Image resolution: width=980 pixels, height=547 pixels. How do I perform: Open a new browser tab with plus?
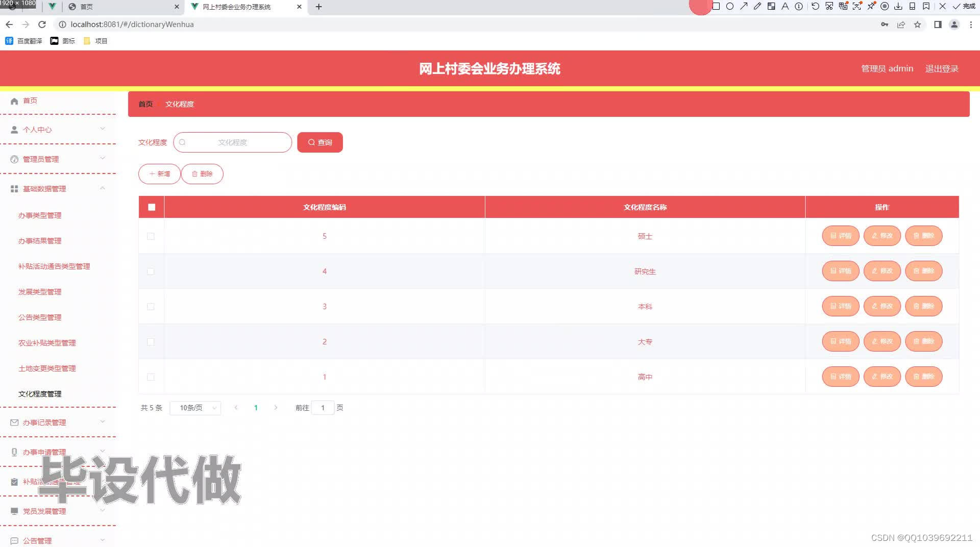318,7
